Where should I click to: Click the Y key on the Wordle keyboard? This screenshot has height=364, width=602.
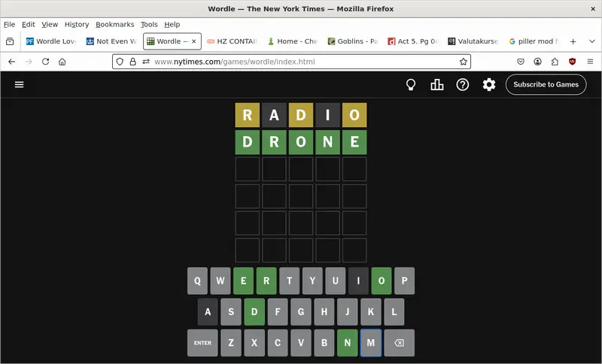point(312,281)
